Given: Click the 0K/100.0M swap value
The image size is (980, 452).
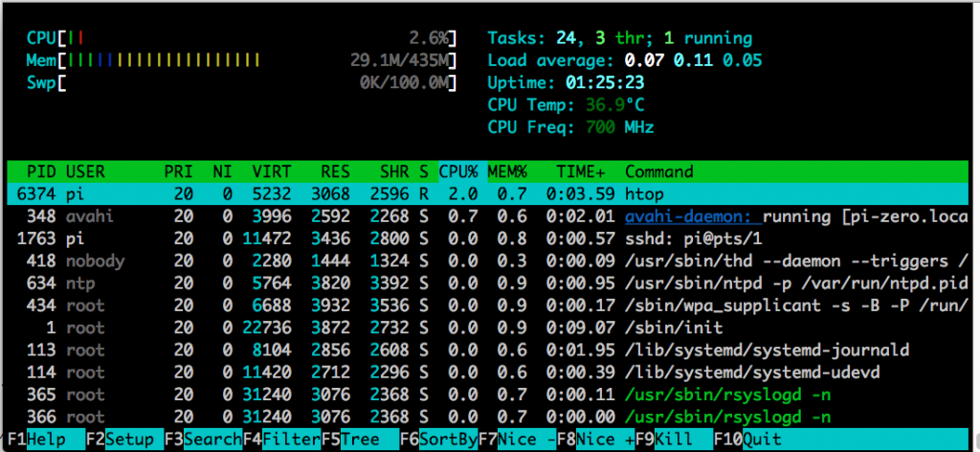Looking at the screenshot, I should coord(404,82).
